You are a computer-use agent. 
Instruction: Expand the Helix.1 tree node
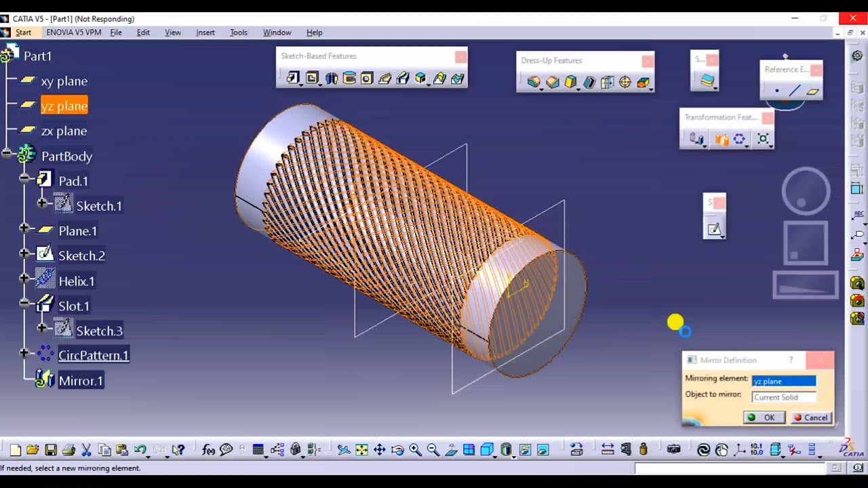pyautogui.click(x=24, y=279)
